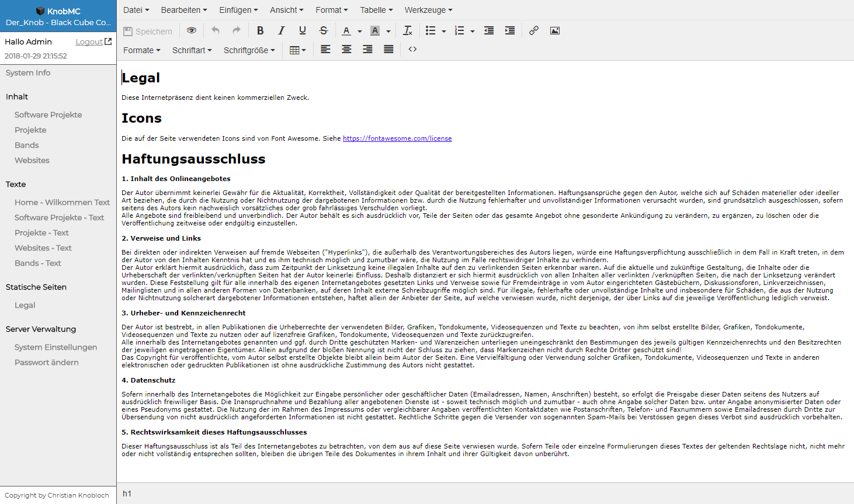
Task: Insert a numbered list
Action: click(459, 30)
